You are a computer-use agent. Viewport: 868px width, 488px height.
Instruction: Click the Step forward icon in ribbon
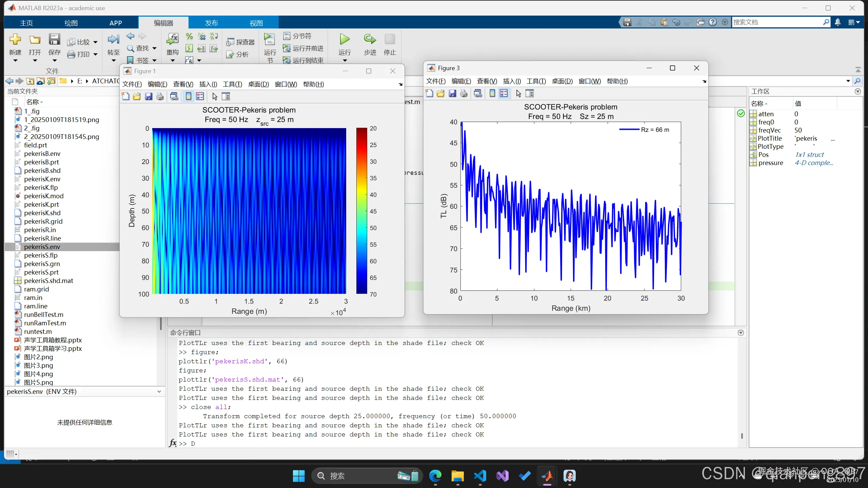click(x=370, y=39)
